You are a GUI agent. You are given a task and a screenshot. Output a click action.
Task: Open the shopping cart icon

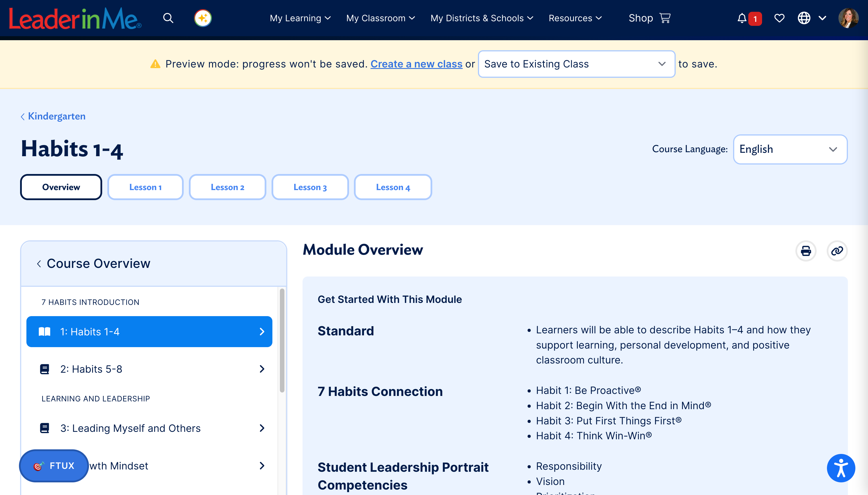(665, 18)
